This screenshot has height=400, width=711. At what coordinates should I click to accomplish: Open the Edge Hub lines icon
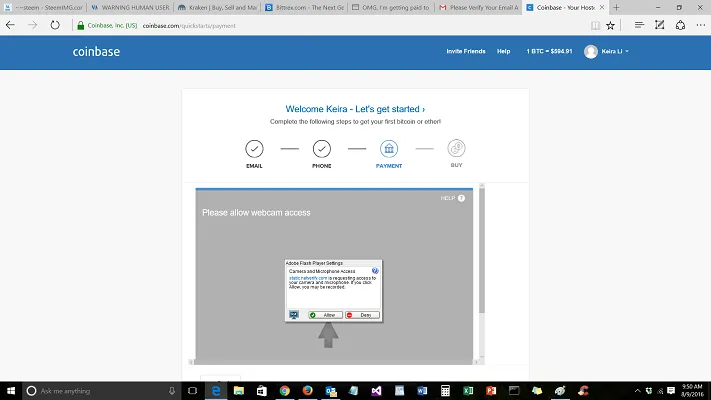639,25
